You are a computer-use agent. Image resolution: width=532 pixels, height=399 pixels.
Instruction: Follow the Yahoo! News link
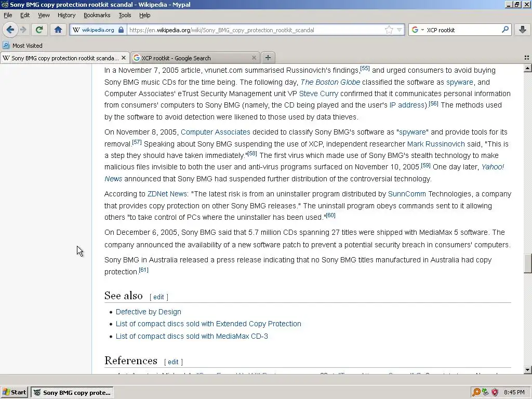[x=493, y=167]
